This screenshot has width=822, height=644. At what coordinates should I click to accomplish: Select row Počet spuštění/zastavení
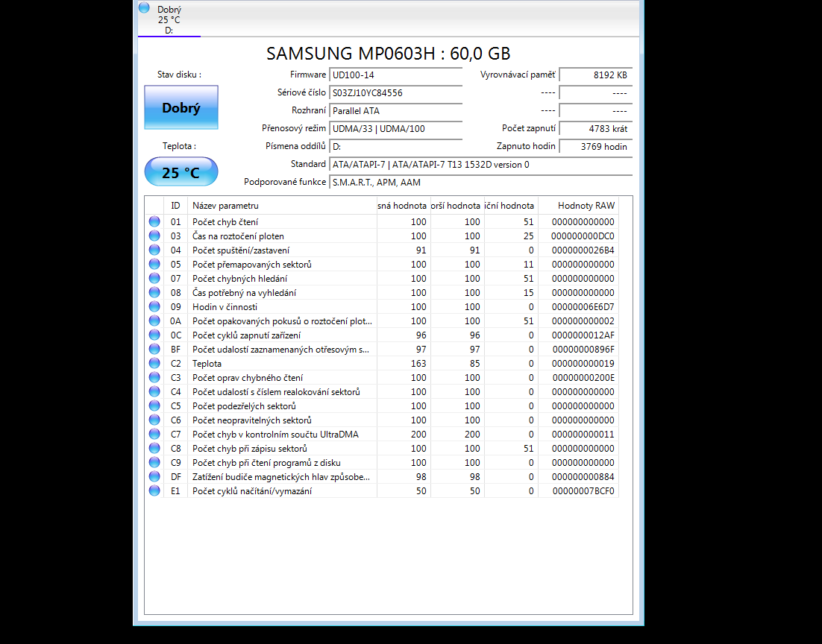click(382, 250)
